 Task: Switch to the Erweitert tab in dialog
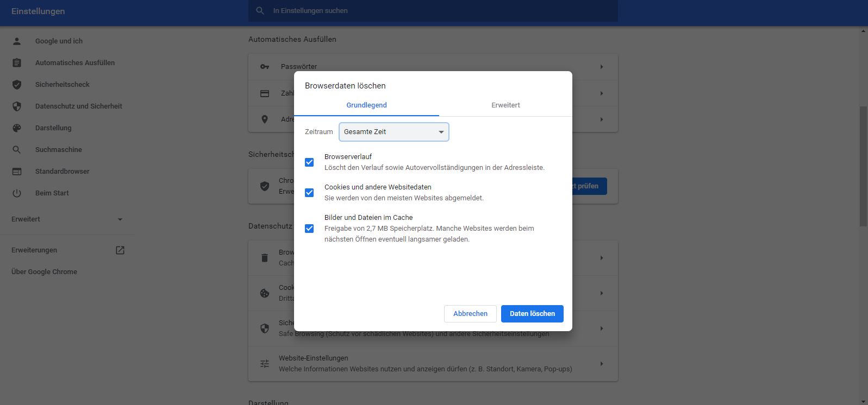tap(505, 105)
